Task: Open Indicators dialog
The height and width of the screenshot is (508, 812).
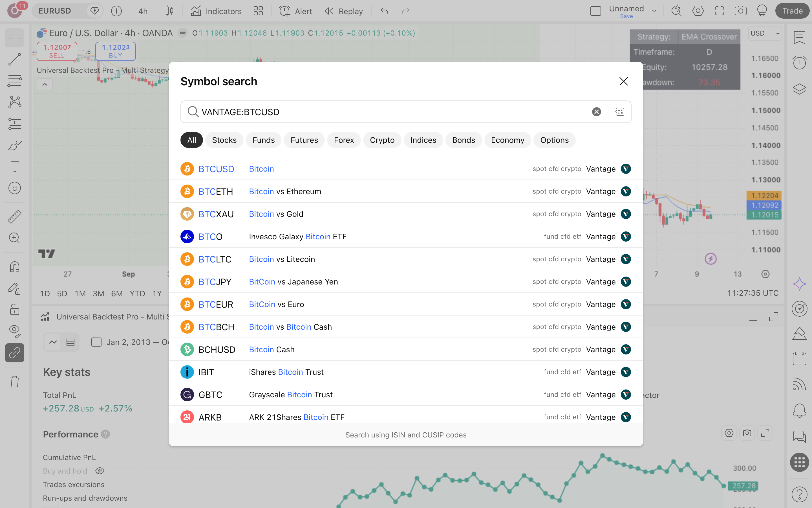Action: [x=216, y=11]
